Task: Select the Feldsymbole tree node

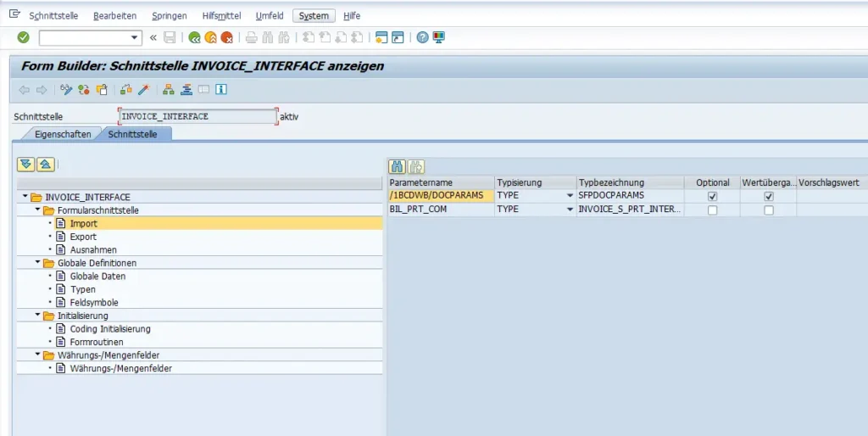Action: (94, 303)
